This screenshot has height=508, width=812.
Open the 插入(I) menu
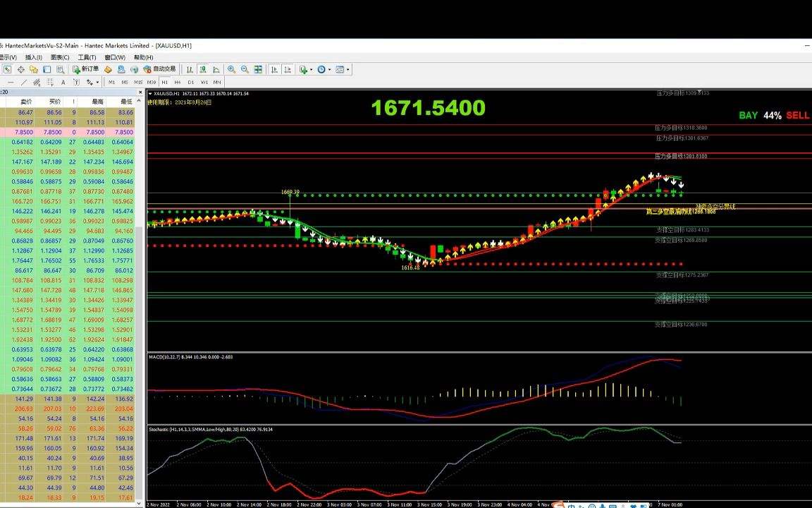click(x=33, y=57)
